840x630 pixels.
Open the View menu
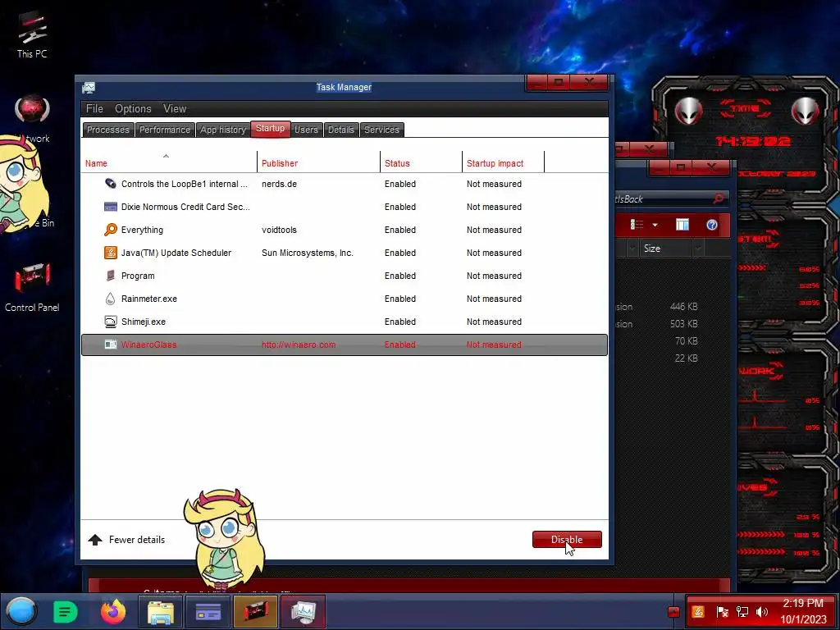pos(175,109)
